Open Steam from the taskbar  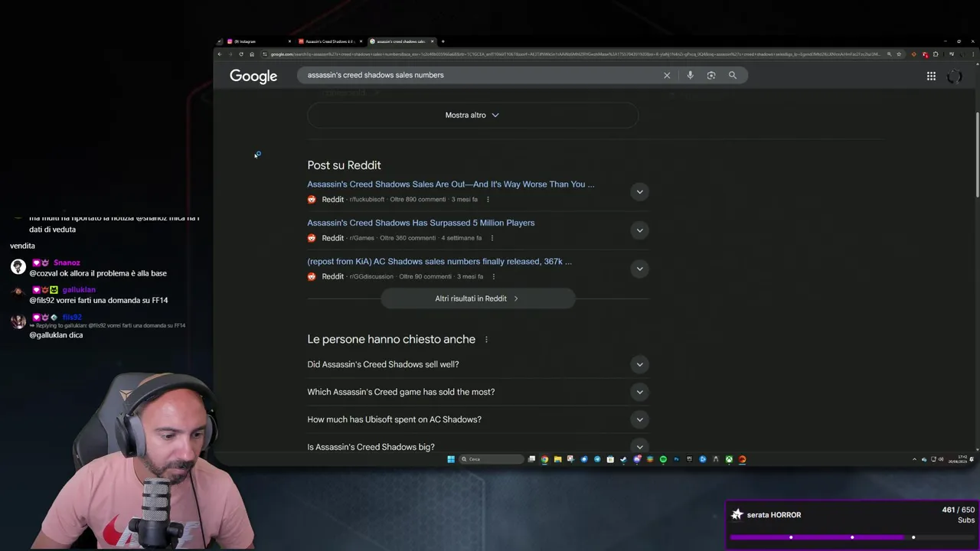coord(623,459)
